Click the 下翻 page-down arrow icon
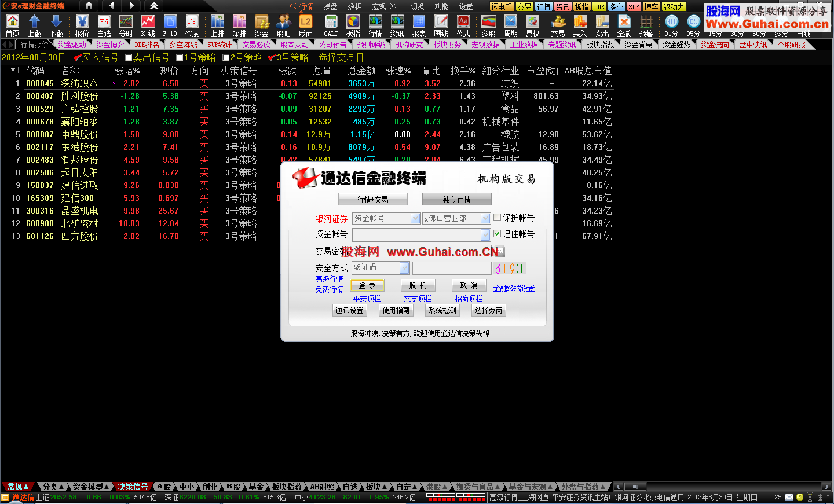 pyautogui.click(x=56, y=26)
